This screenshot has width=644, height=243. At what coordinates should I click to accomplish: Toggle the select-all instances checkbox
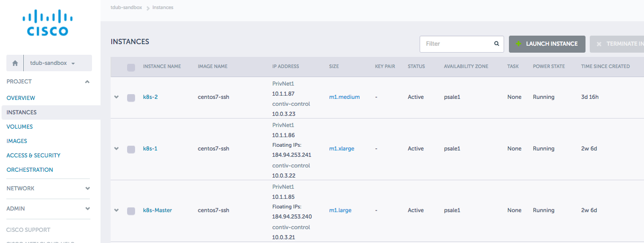coord(131,68)
